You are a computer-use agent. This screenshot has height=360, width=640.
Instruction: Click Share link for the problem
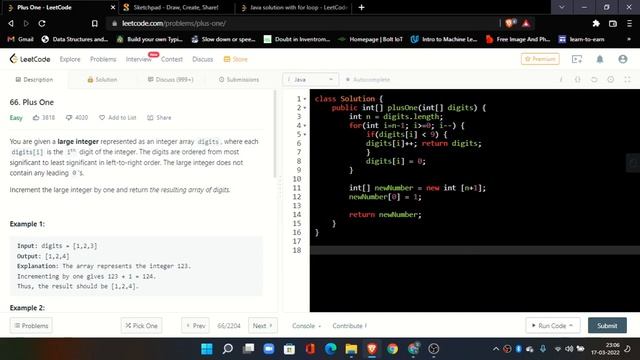159,118
